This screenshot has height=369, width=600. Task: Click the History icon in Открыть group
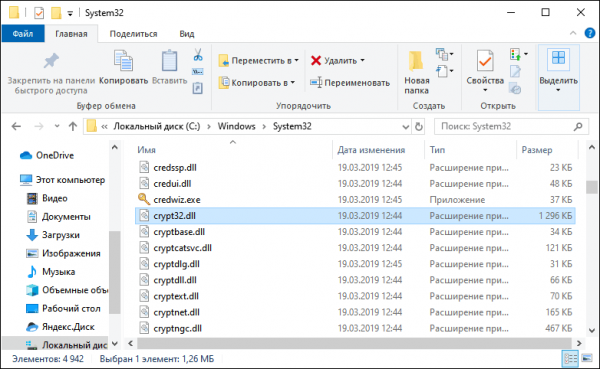coord(515,88)
